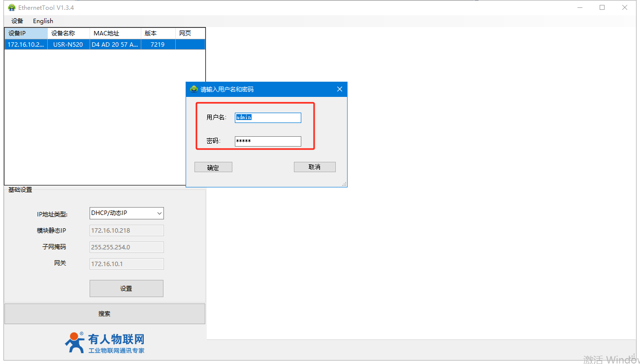Screen dimensions: 640x364
Task: Select the MAC cell starting D4 AD 20
Action: pyautogui.click(x=116, y=44)
